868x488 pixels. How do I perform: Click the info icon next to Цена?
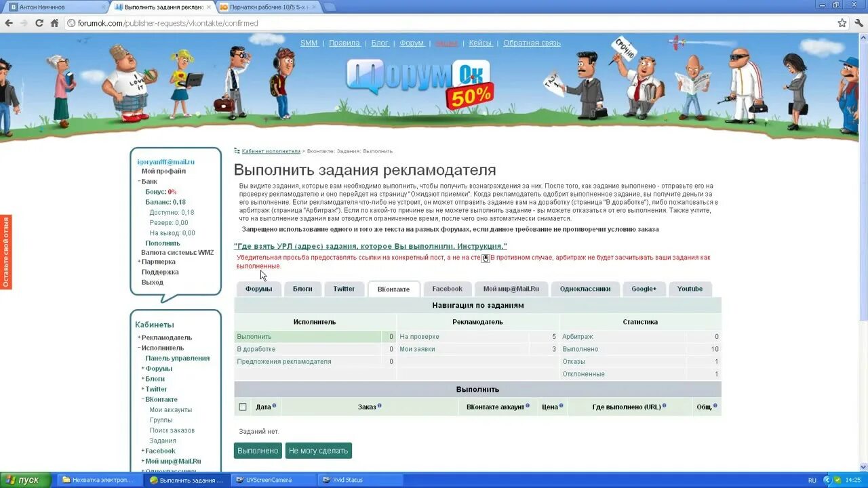click(x=561, y=406)
